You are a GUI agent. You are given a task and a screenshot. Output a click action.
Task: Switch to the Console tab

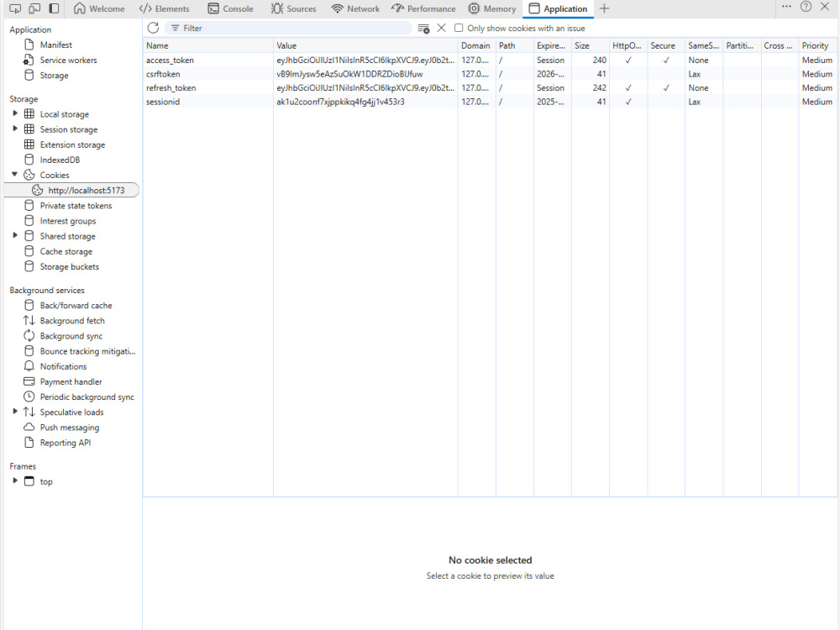[x=230, y=8]
